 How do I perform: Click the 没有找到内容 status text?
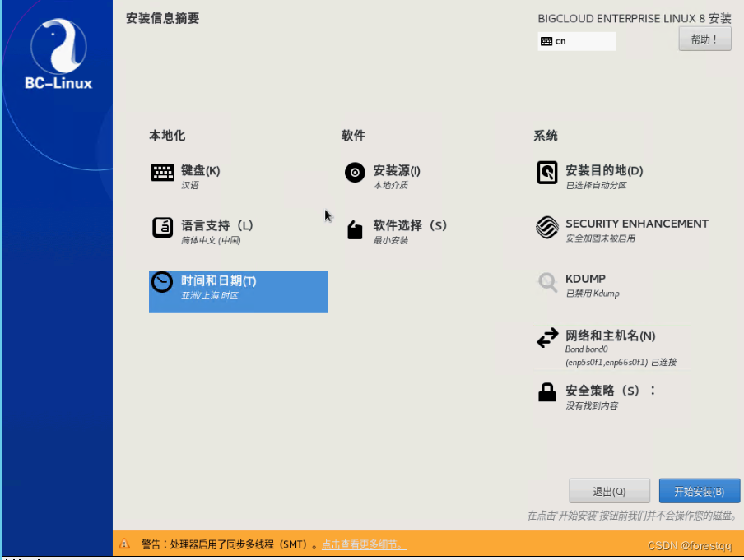click(592, 406)
